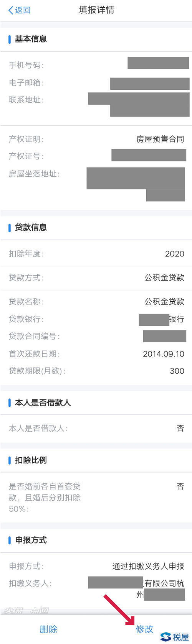Screen dimensions: 192x644
Task: Tap the 修改 edit button
Action: point(144,629)
